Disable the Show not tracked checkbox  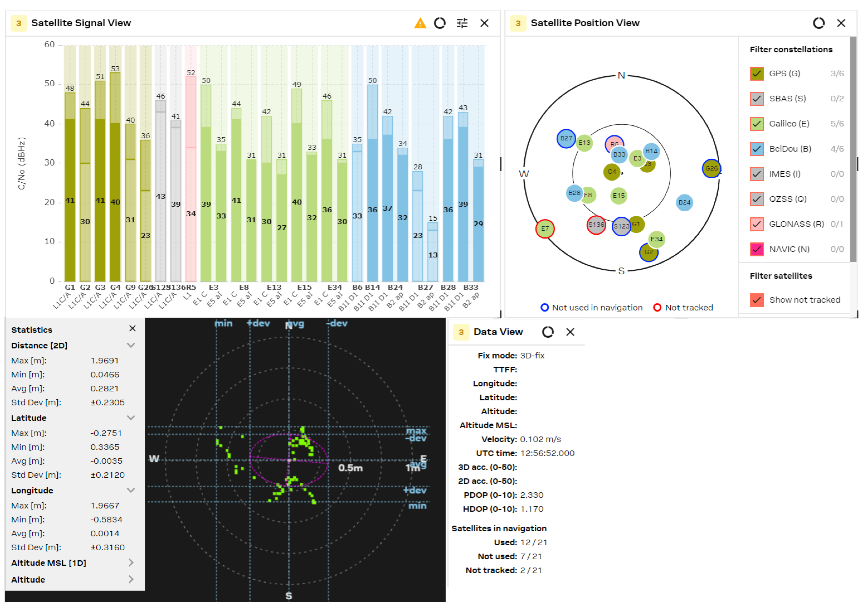(x=757, y=300)
